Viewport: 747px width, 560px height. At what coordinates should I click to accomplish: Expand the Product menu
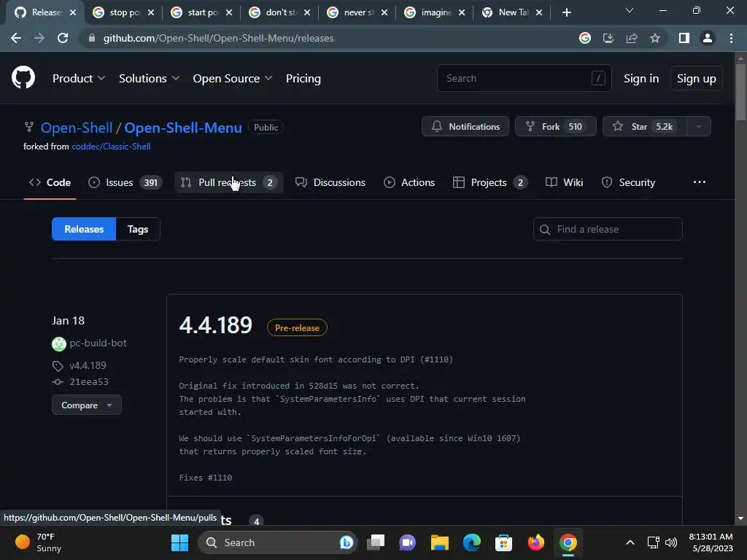click(79, 78)
